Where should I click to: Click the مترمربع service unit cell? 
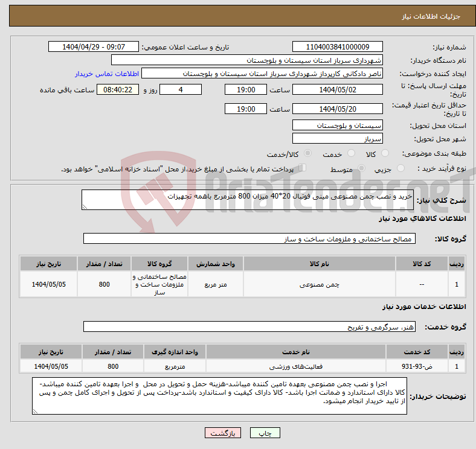point(175,366)
